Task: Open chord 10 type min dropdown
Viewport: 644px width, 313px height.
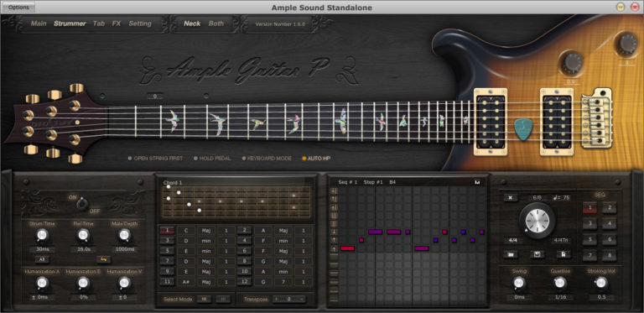Action: coord(283,272)
